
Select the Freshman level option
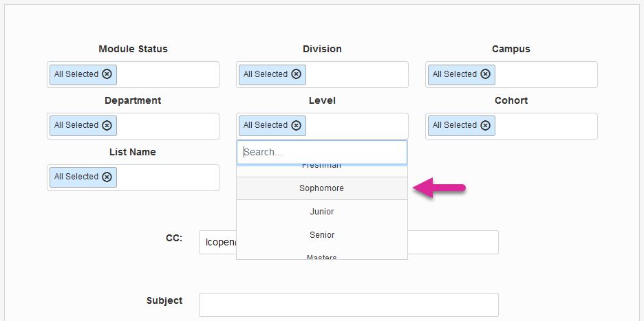click(x=321, y=167)
